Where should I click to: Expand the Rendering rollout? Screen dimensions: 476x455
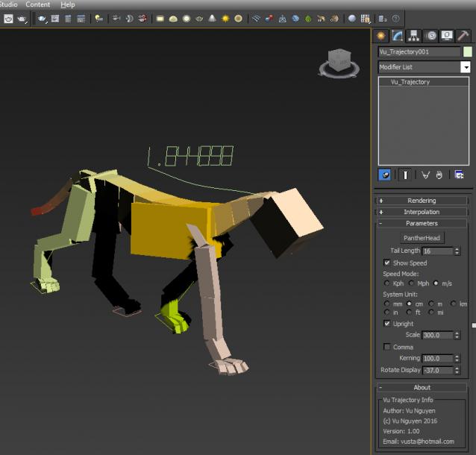[x=422, y=201]
